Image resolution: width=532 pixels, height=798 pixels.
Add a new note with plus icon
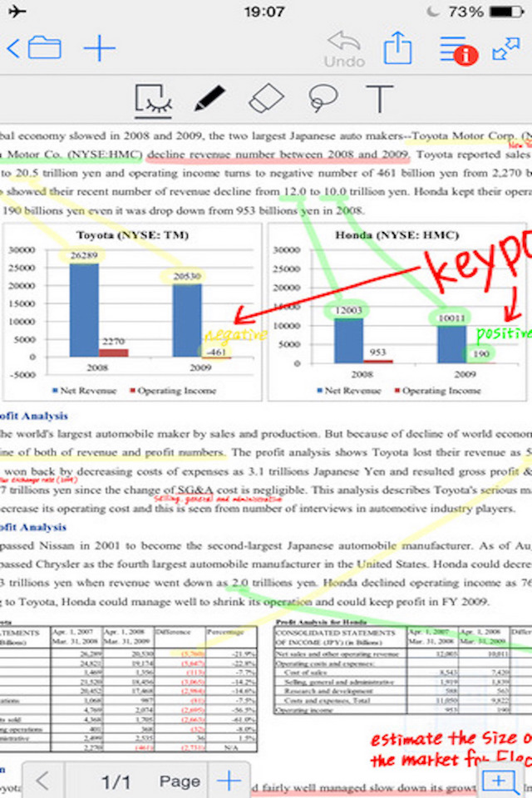click(x=99, y=48)
